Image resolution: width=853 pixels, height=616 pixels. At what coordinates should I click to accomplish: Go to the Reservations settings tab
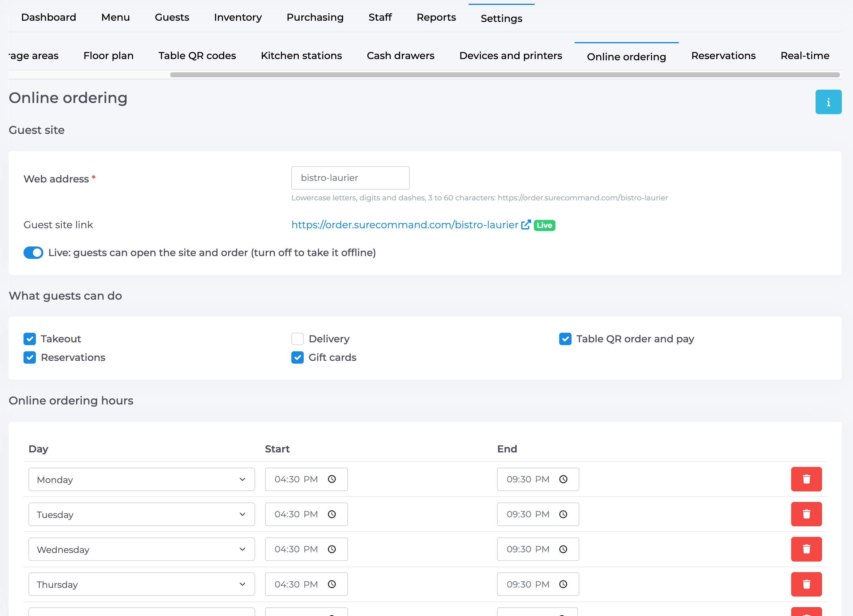click(723, 56)
